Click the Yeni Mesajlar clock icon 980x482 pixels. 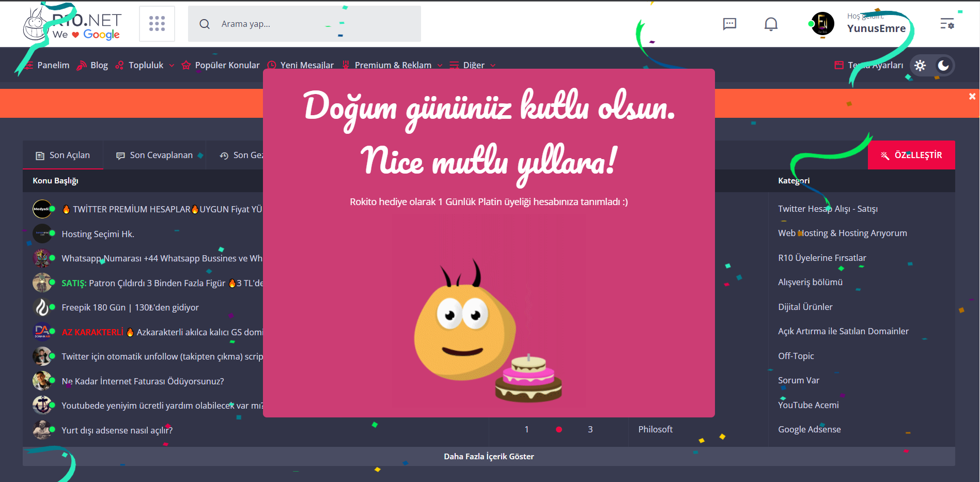click(x=272, y=66)
